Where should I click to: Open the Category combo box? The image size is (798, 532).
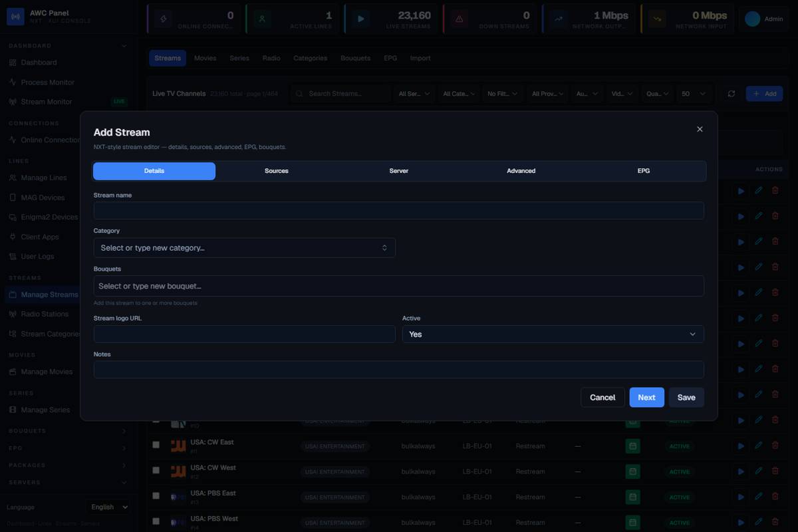[x=244, y=248]
